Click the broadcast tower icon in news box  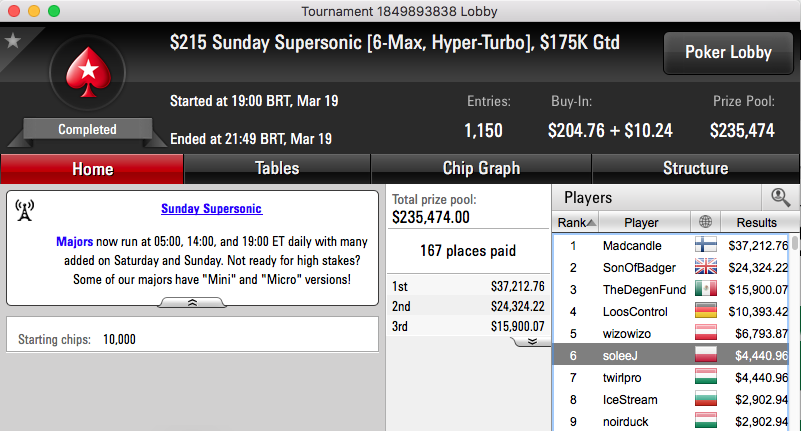[x=25, y=210]
